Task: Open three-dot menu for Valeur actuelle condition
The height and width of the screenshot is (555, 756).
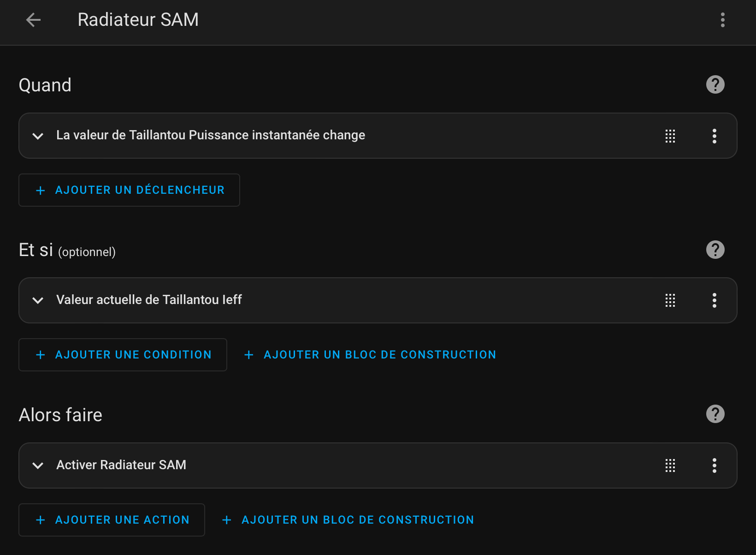Action: 714,300
